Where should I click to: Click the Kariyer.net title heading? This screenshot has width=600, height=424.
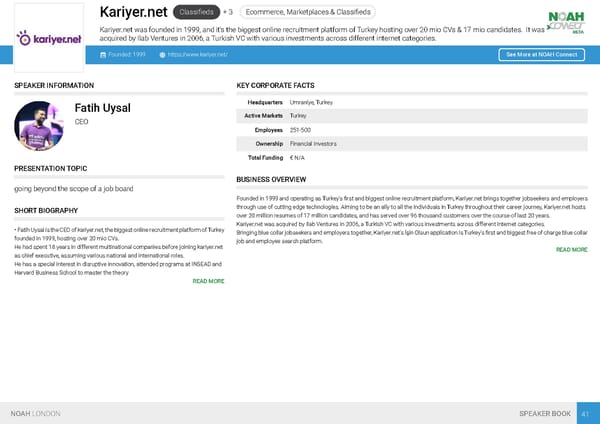[134, 12]
